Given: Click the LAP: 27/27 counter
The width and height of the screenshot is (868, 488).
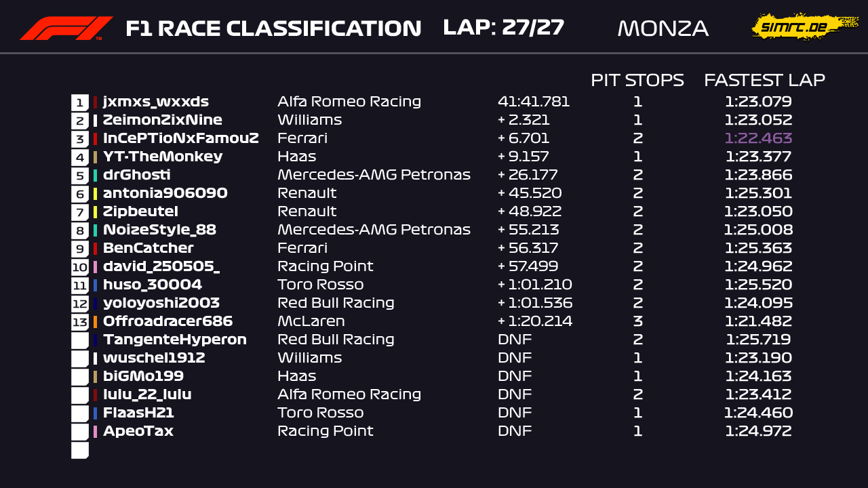Looking at the screenshot, I should click(503, 28).
